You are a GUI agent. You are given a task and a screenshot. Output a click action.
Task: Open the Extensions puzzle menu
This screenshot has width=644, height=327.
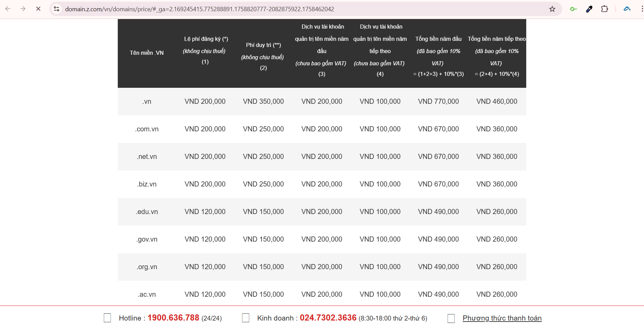pos(605,9)
